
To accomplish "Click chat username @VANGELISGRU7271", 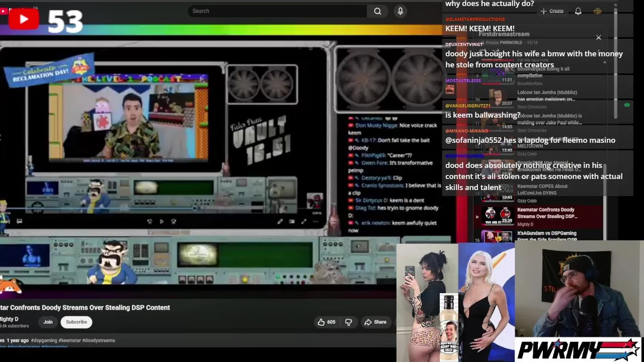I will tap(468, 106).
